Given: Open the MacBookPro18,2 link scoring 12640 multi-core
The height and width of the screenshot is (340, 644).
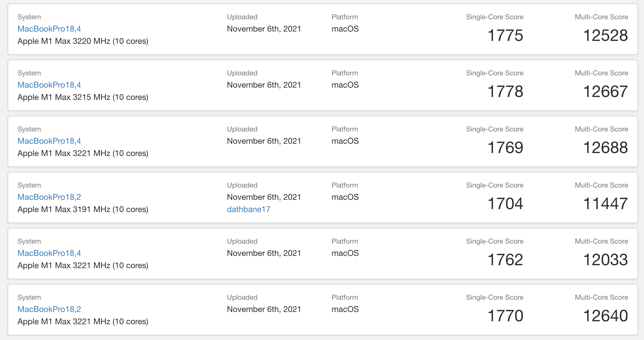Looking at the screenshot, I should click(49, 309).
